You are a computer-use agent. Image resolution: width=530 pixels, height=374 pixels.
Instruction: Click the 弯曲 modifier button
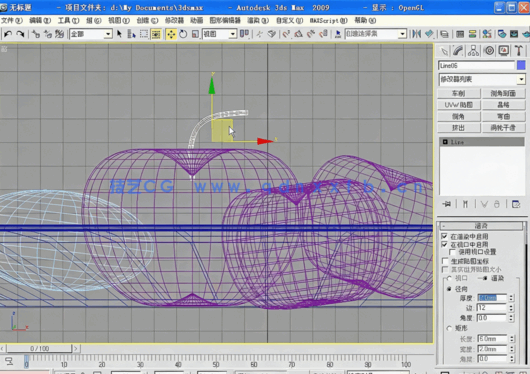click(503, 116)
